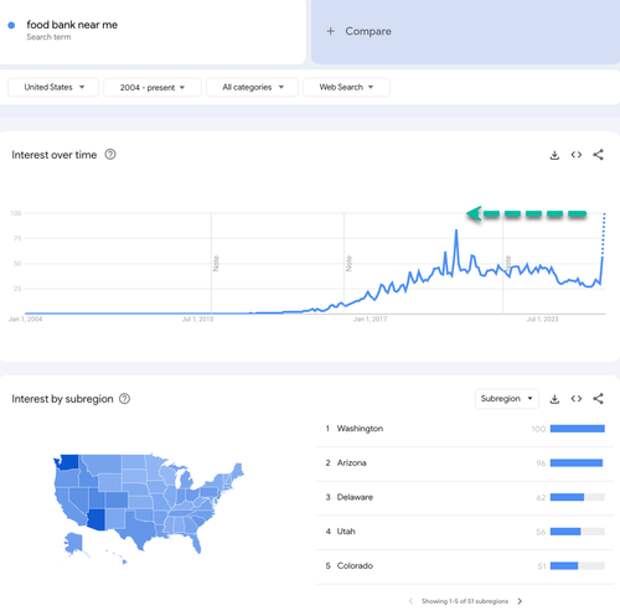Image resolution: width=620 pixels, height=611 pixels.
Task: Download the Interest by subregion data
Action: click(554, 399)
